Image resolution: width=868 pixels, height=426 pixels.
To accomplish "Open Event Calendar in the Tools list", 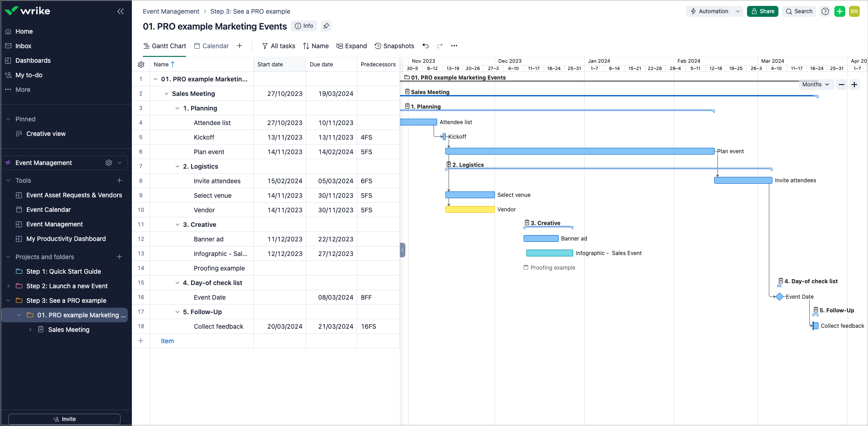I will (x=48, y=209).
